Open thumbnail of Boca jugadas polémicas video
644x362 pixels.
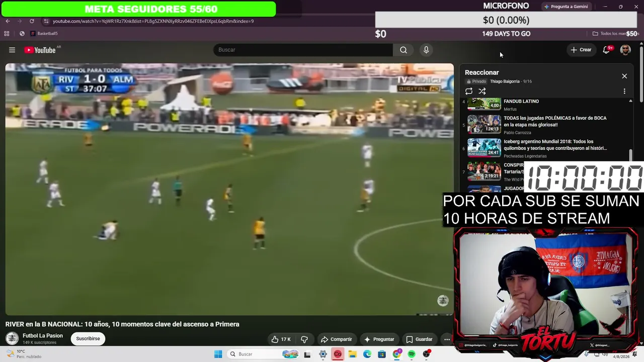pos(484,124)
